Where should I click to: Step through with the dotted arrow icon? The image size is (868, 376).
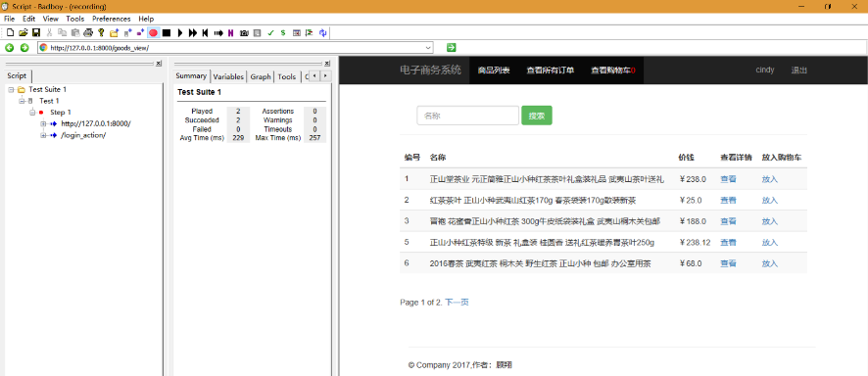coord(218,33)
